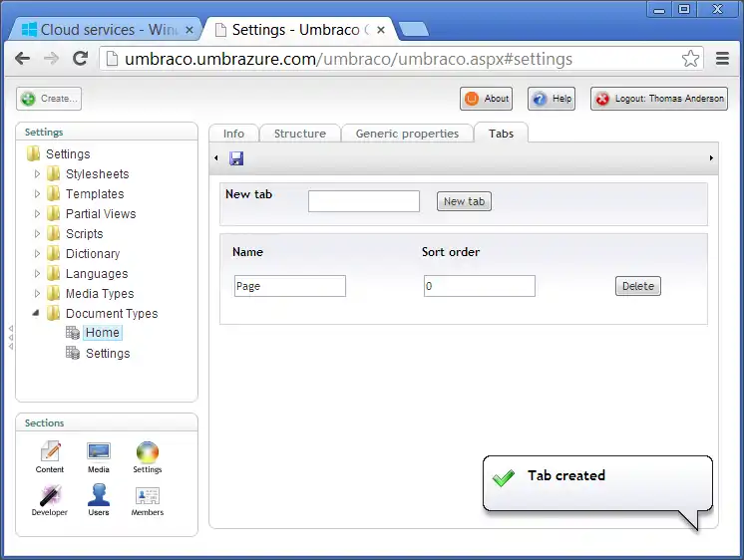Click the Home document type icon
The image size is (744, 560).
(73, 333)
